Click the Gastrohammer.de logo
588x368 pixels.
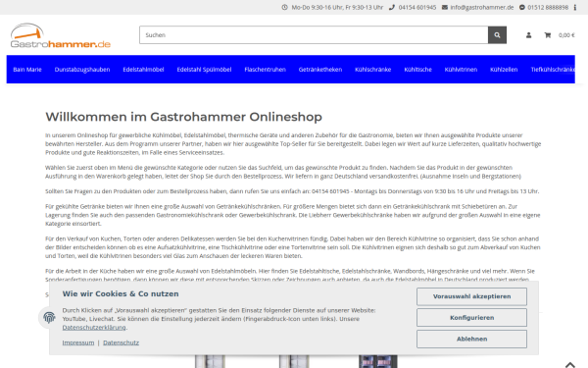tap(61, 35)
